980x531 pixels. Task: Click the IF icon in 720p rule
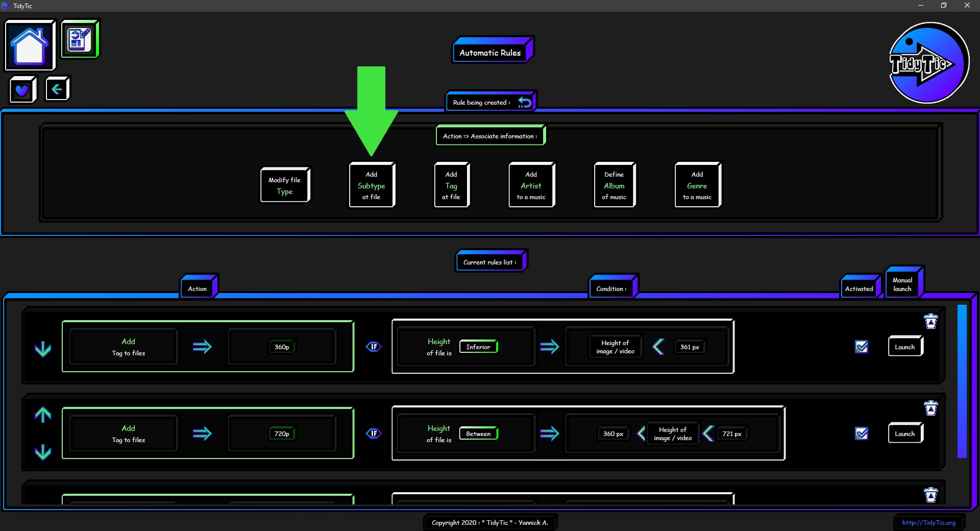pos(374,433)
